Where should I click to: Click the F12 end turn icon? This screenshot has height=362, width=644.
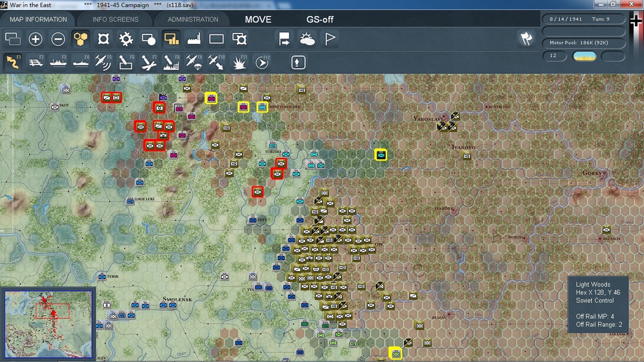click(262, 62)
